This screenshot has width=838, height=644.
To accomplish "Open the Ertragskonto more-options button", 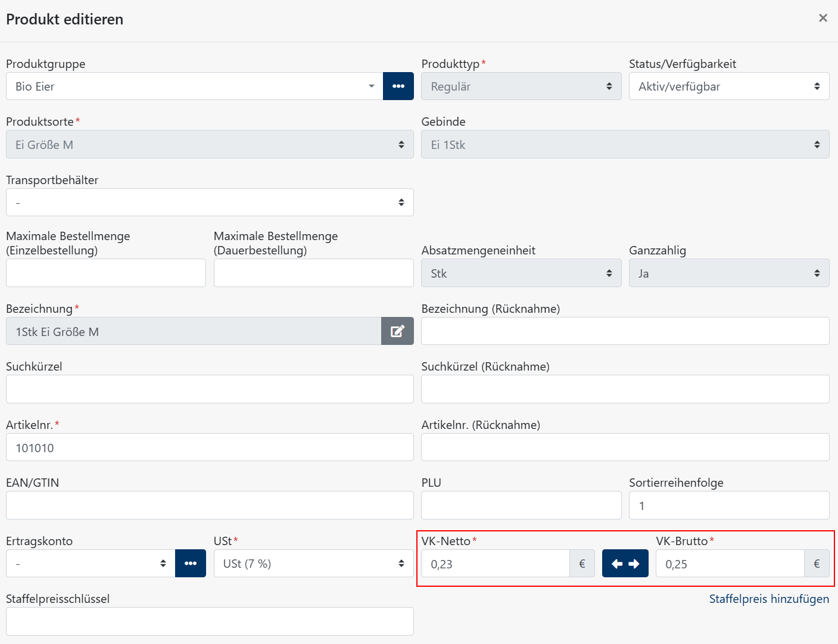I will (191, 564).
